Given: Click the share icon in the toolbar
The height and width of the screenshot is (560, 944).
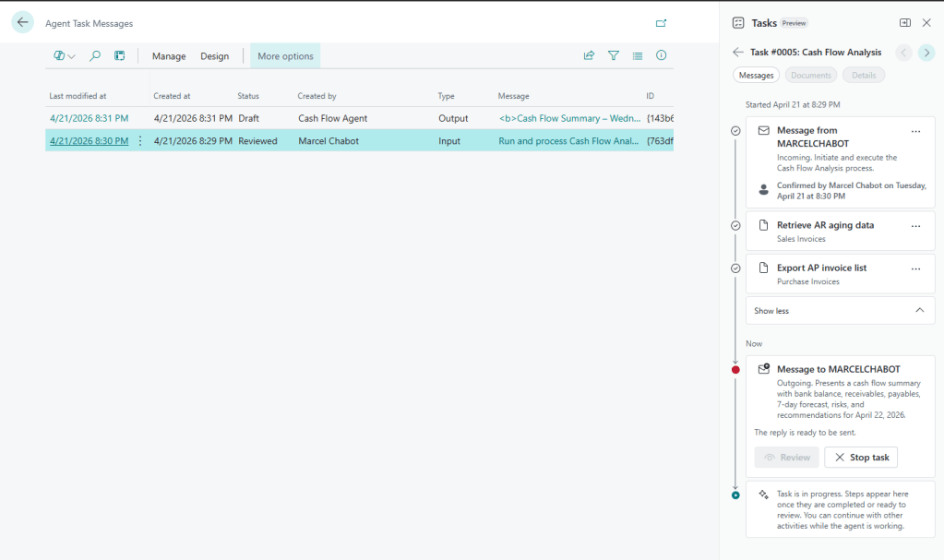Looking at the screenshot, I should [x=589, y=56].
